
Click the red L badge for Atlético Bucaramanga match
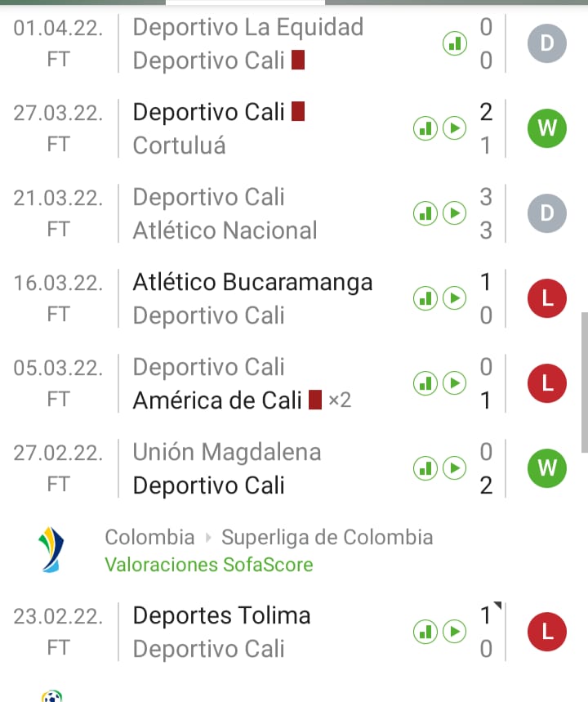[x=547, y=299]
